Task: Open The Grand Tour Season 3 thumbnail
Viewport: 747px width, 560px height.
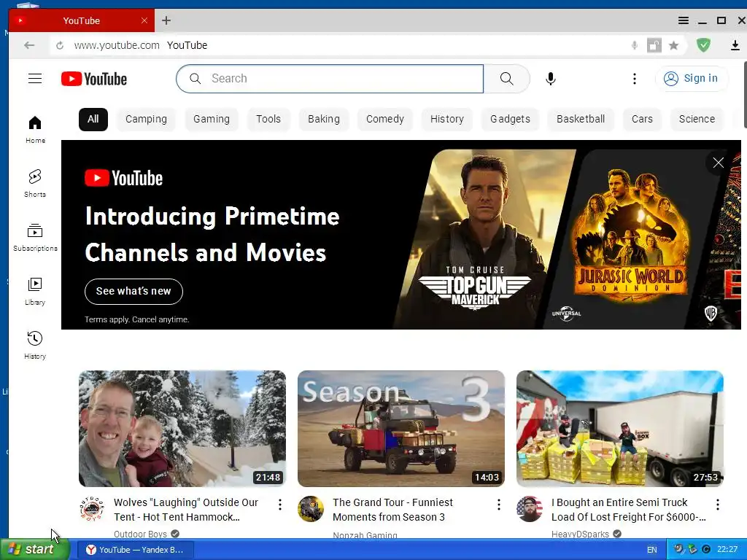Action: click(401, 429)
